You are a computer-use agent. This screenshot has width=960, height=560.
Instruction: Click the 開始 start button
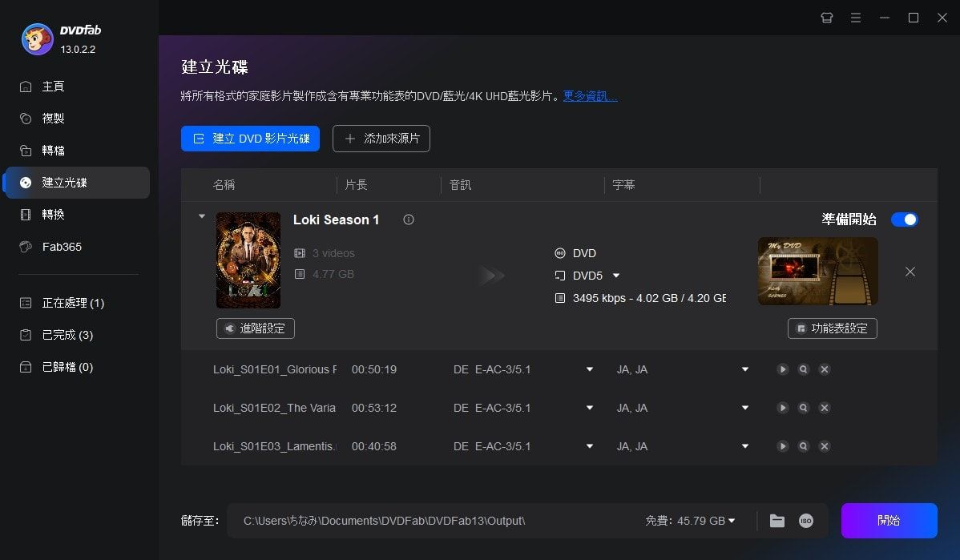point(889,521)
